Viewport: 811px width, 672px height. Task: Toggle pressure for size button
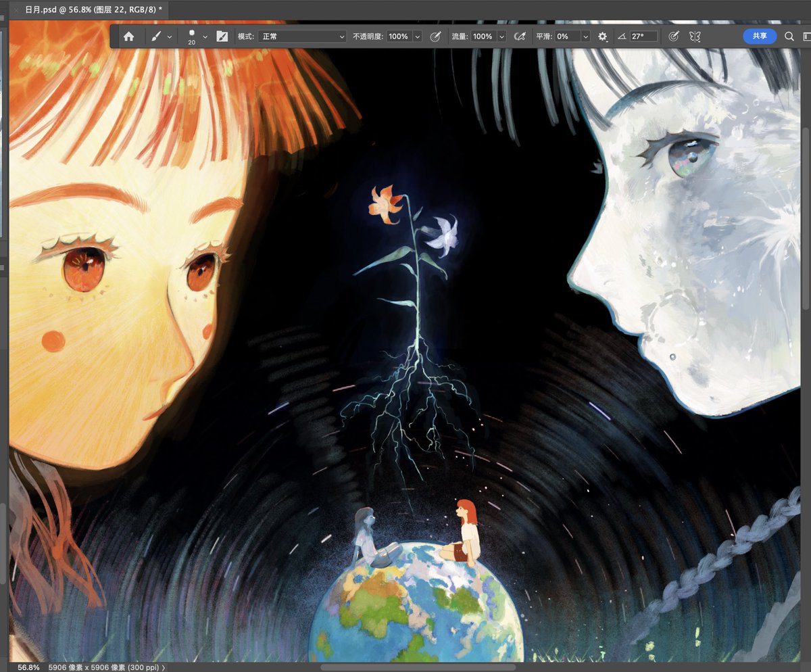tap(673, 37)
